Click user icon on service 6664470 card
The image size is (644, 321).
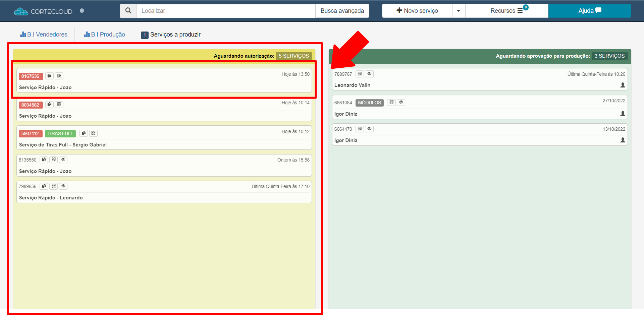click(x=623, y=140)
